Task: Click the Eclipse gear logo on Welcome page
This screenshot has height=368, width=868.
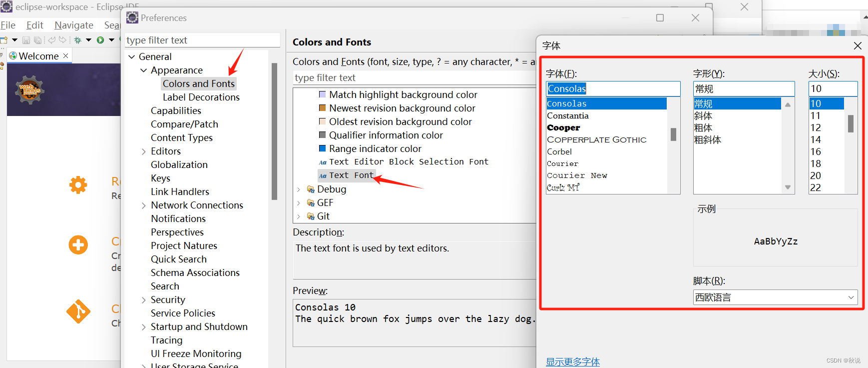Action: click(30, 90)
